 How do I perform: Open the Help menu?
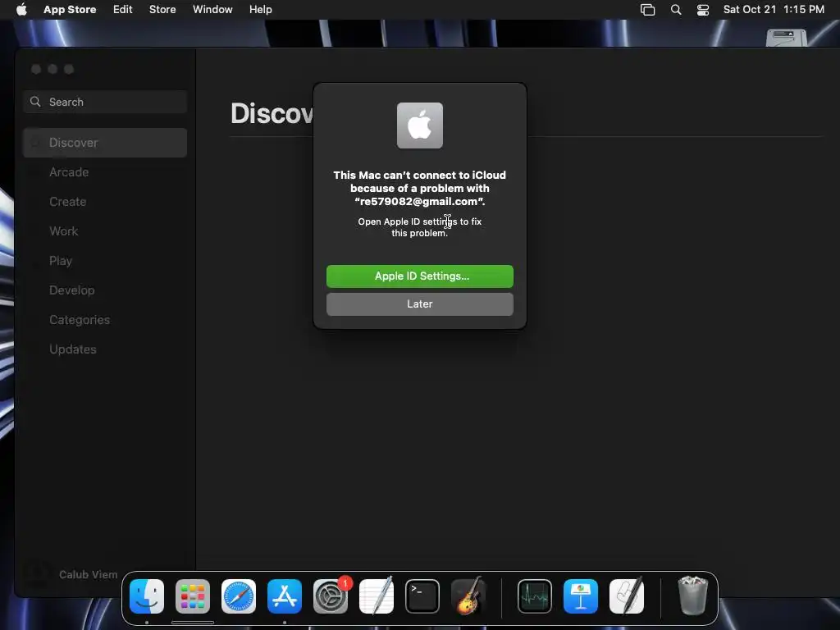click(x=260, y=9)
